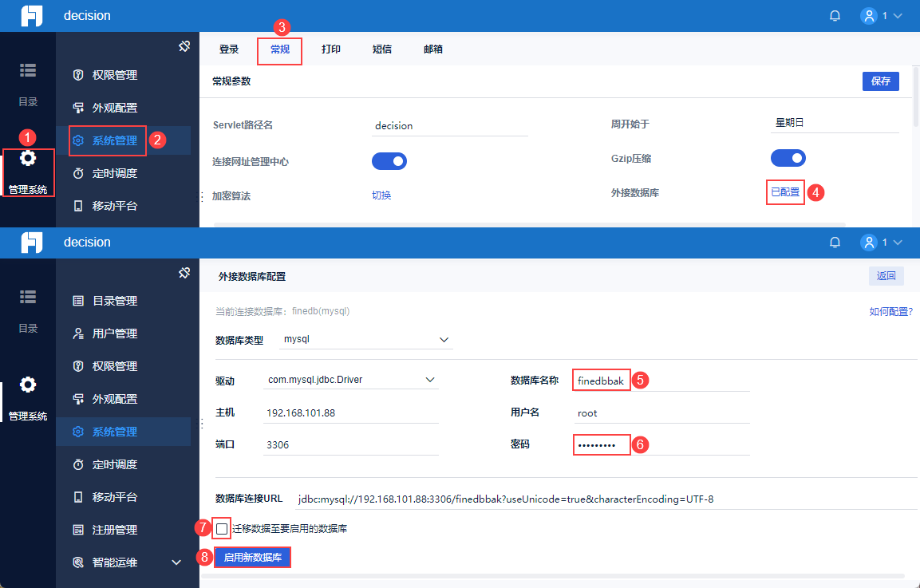Click the 启用新数据库 button
This screenshot has height=588, width=920.
coord(253,557)
